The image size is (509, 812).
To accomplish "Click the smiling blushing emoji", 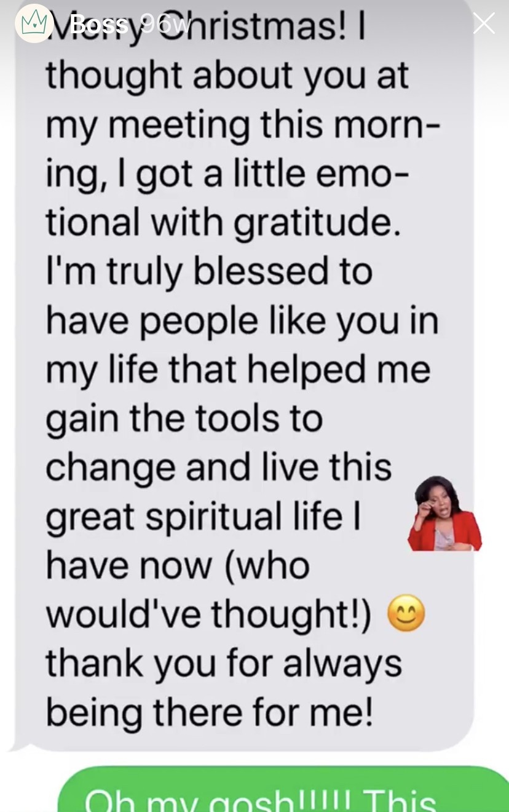I will coord(406,613).
